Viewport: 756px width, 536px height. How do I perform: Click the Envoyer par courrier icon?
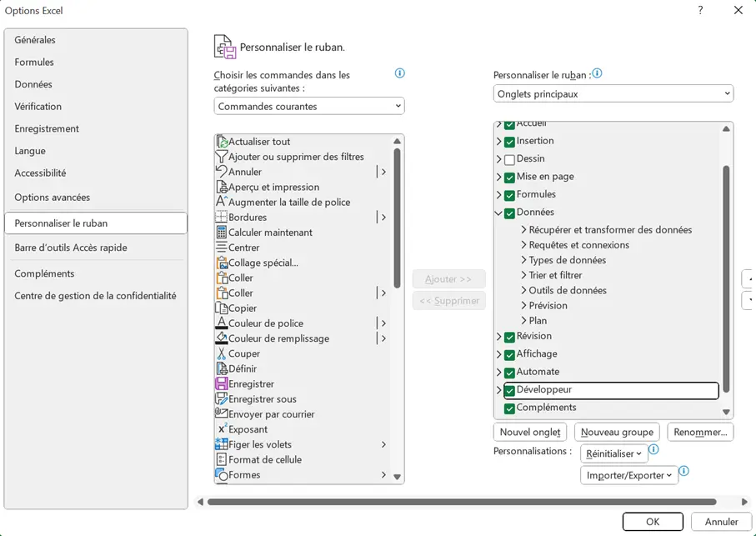222,414
